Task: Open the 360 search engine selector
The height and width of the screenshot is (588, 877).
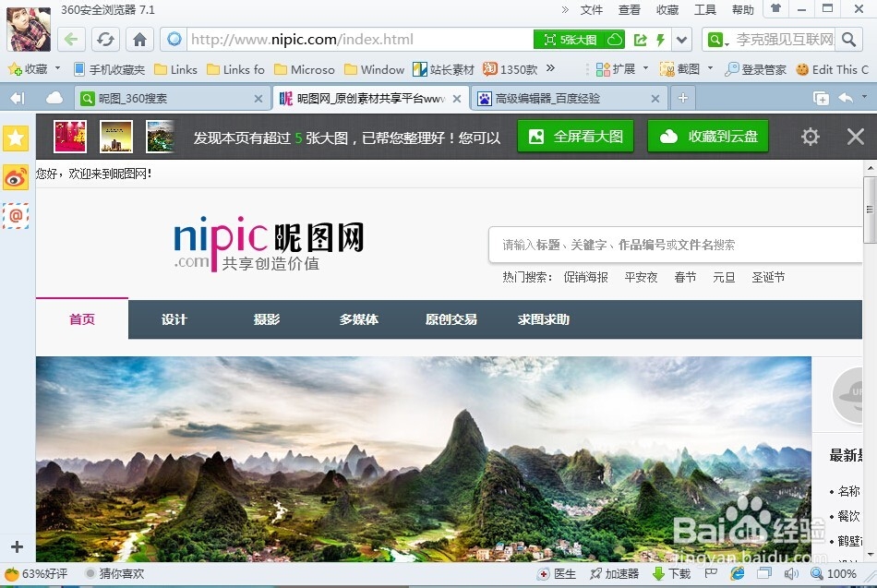Action: point(718,40)
